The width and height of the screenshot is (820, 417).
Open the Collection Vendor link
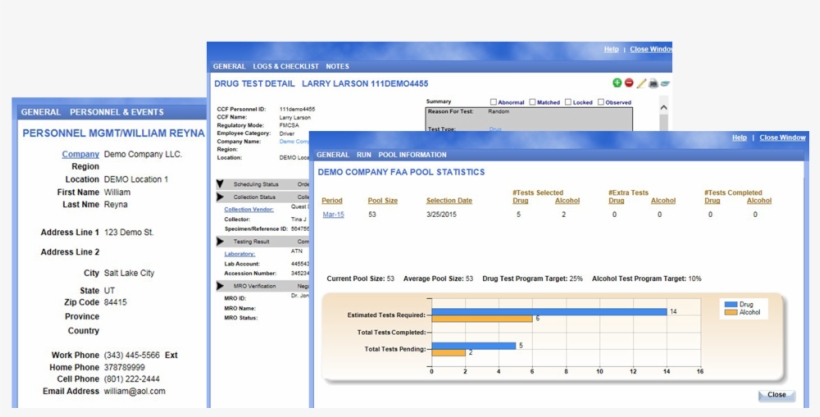(x=249, y=209)
